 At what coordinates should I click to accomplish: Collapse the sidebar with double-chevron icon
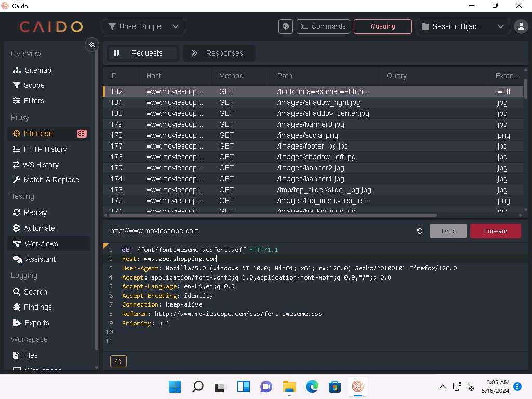tap(92, 45)
